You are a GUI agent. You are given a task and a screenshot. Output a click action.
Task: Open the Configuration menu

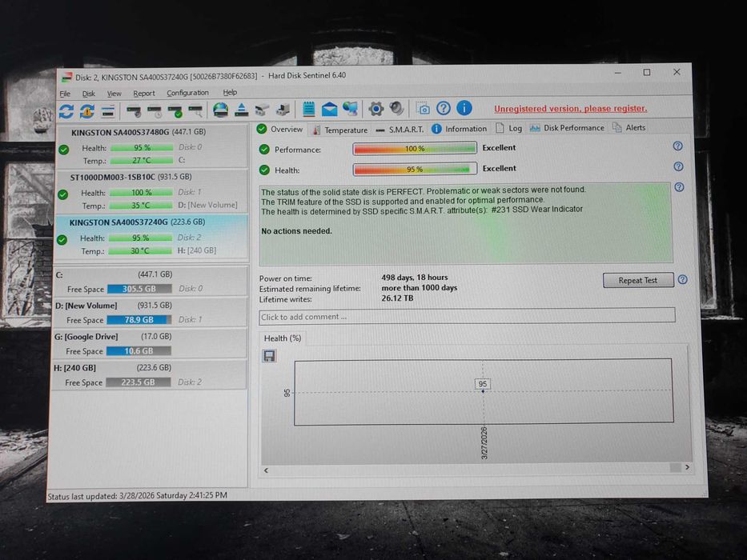pyautogui.click(x=187, y=93)
